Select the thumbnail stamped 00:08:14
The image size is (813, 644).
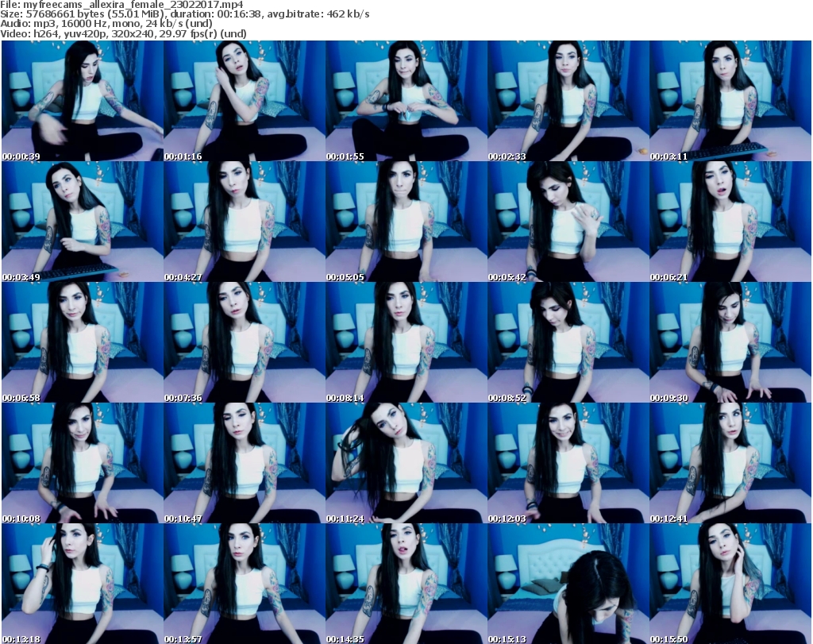[406, 343]
